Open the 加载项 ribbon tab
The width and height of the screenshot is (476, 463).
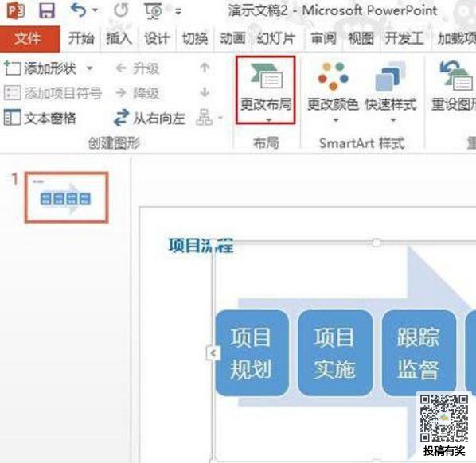pos(456,38)
